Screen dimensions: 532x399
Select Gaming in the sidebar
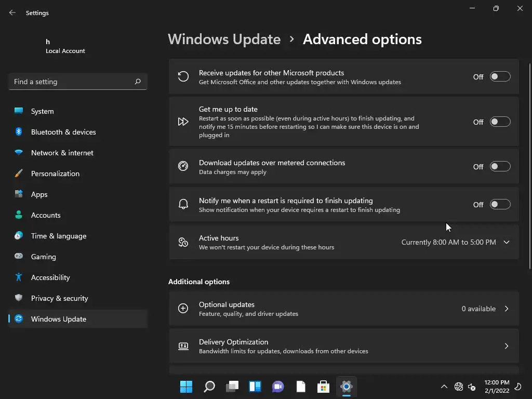(78, 257)
